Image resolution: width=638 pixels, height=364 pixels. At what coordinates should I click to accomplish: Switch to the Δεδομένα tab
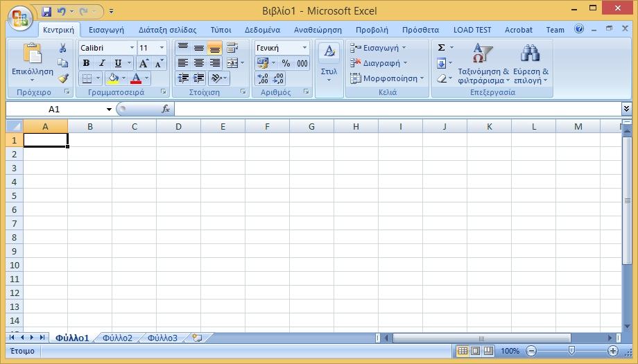coord(262,30)
